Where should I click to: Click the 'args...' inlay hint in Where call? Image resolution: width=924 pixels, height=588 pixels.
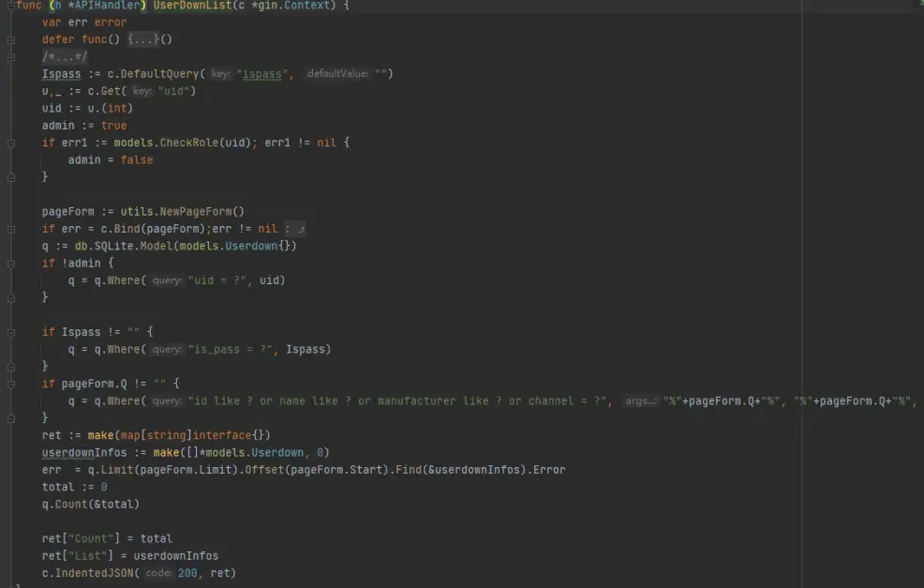(641, 401)
